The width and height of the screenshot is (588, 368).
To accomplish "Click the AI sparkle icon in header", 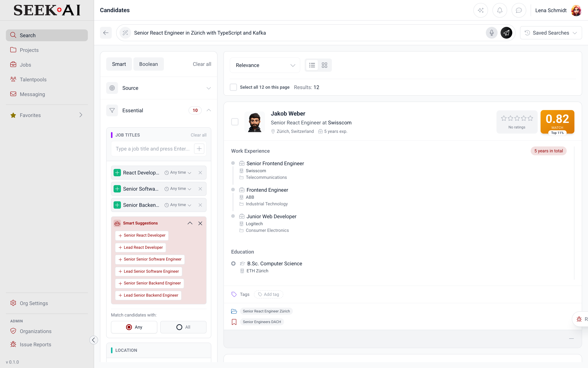I will click(480, 10).
